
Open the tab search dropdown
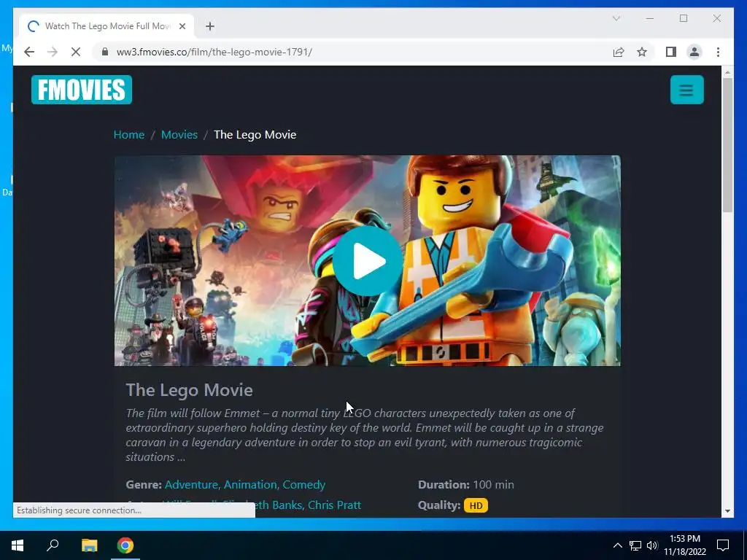(616, 18)
